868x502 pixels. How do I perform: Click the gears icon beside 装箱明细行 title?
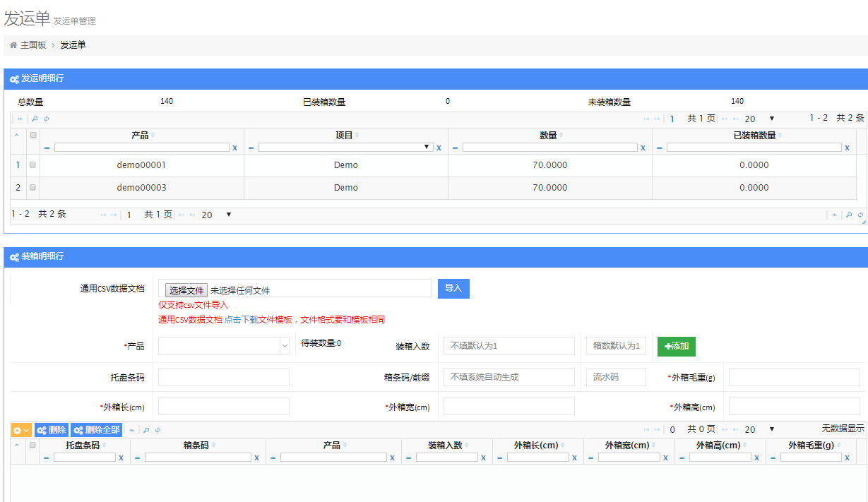[14, 257]
